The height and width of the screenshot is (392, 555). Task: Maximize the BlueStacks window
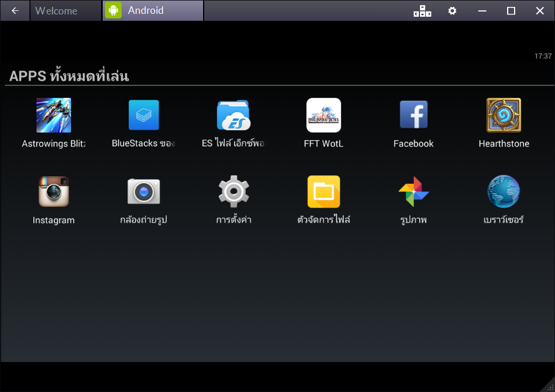point(511,11)
